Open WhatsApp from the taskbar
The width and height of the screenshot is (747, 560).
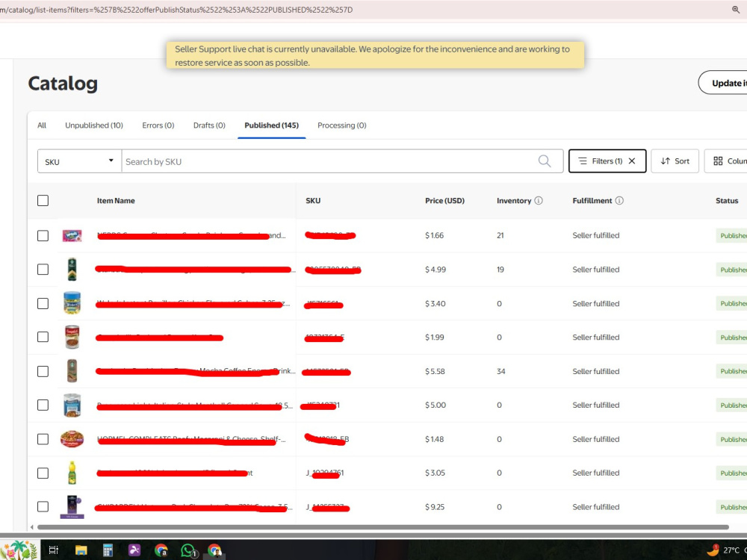[x=189, y=551]
